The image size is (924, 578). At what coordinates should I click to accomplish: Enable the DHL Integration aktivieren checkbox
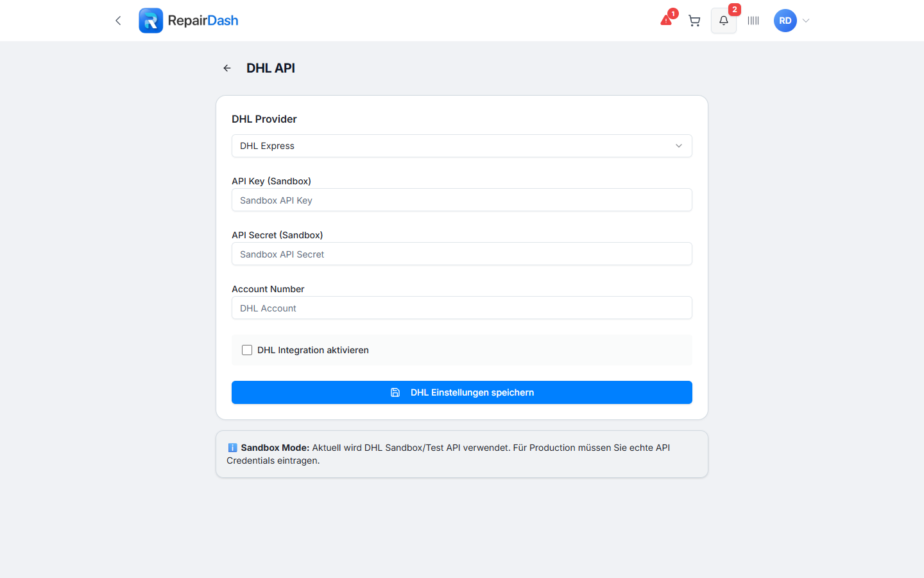point(247,350)
